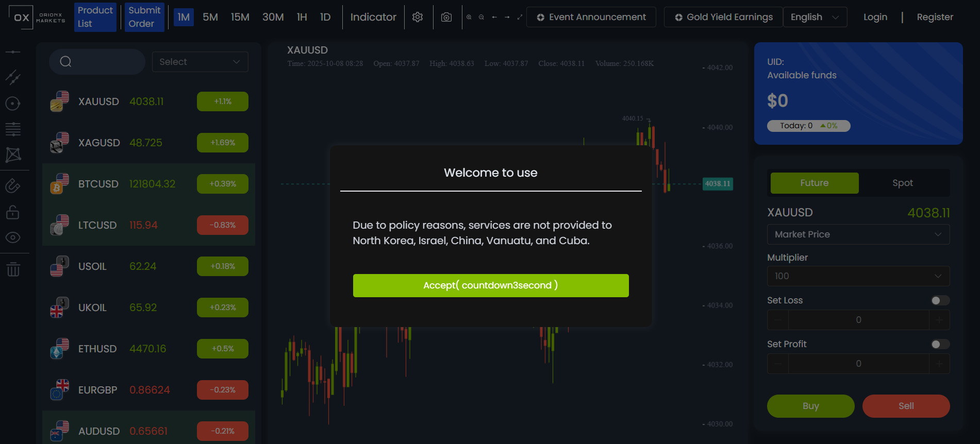Take a chart screenshot with camera icon

[446, 17]
